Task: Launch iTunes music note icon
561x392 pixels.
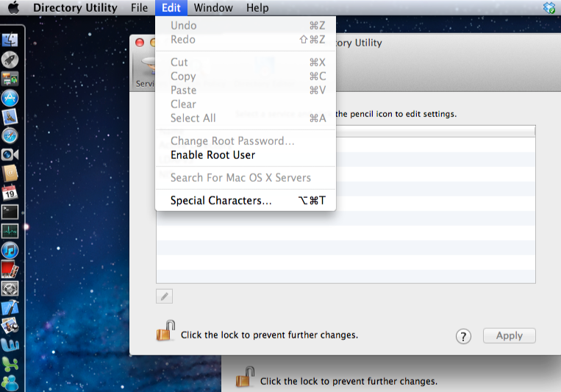Action: (x=10, y=250)
